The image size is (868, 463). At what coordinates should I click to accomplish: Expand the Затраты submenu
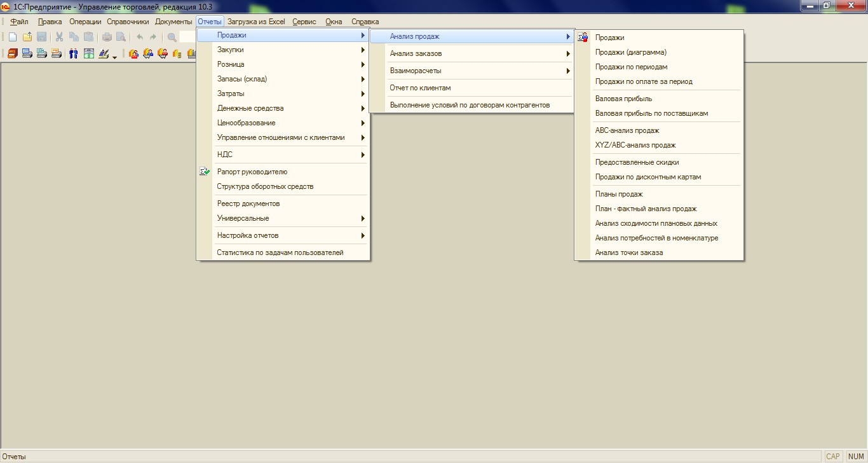(283, 93)
